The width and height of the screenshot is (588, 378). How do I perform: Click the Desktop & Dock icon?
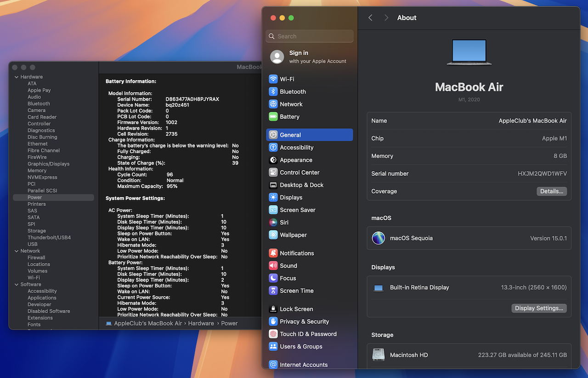click(x=273, y=184)
